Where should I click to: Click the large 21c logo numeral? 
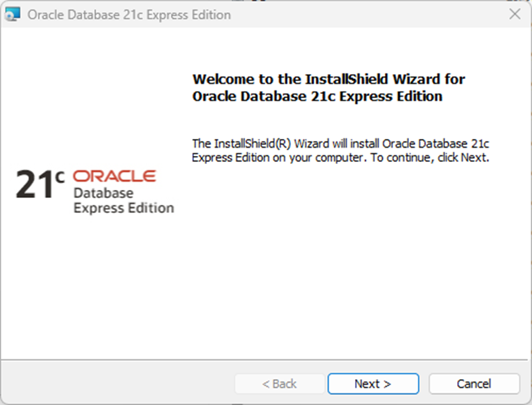[34, 186]
